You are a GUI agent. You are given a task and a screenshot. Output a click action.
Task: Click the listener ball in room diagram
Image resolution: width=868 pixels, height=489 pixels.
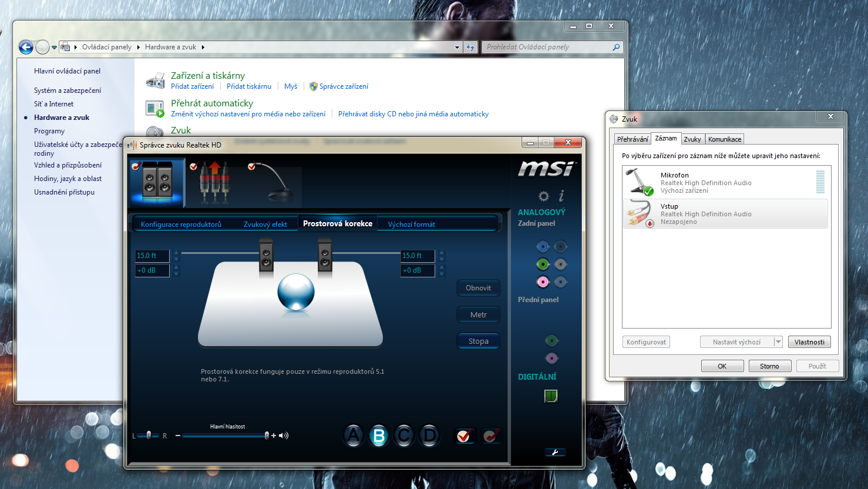296,292
